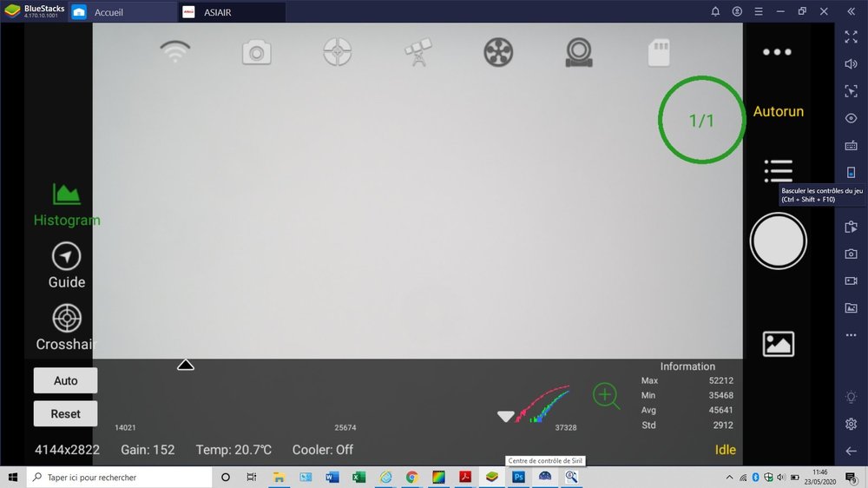
Task: Click the Gain: 152 status text
Action: [x=148, y=450]
